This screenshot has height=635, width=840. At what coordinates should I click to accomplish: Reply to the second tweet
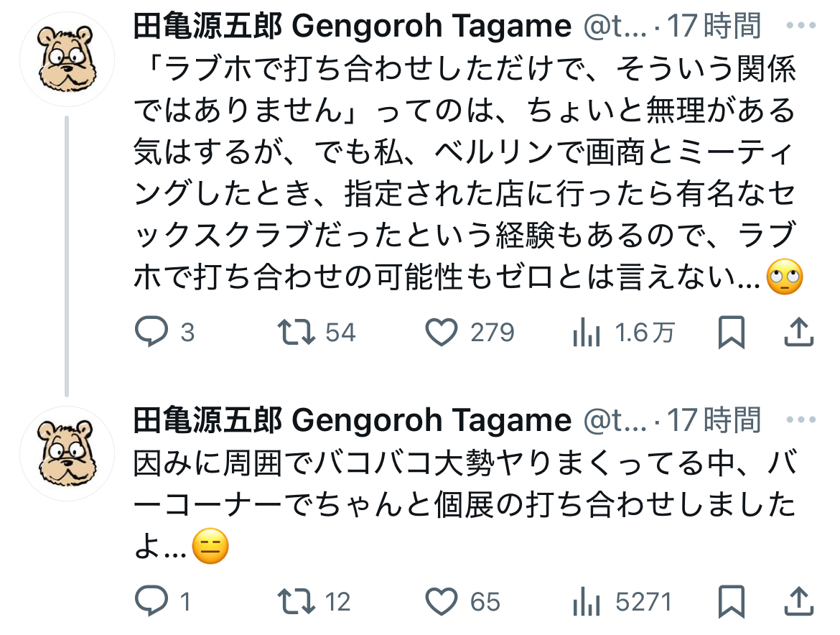tap(151, 601)
